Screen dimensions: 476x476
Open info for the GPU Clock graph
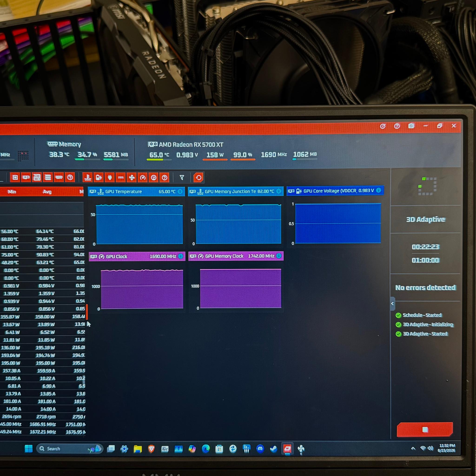(181, 256)
